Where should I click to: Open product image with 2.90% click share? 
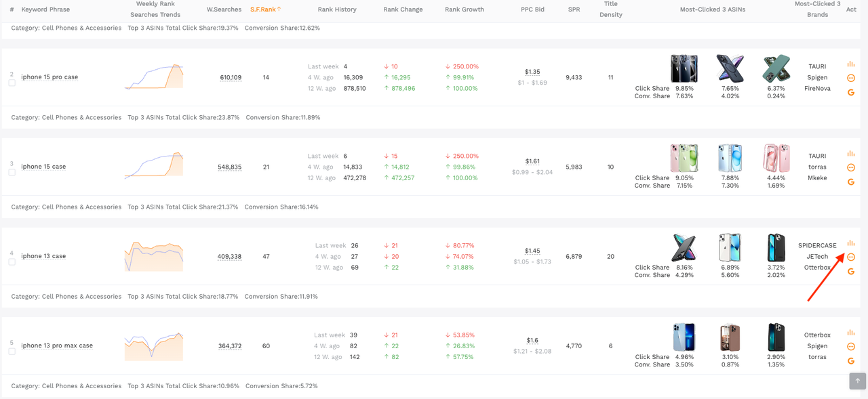[x=776, y=337]
